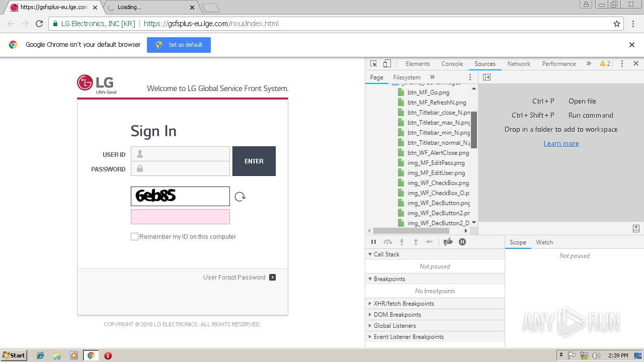
Task: Select the Watch tab
Action: (x=544, y=242)
